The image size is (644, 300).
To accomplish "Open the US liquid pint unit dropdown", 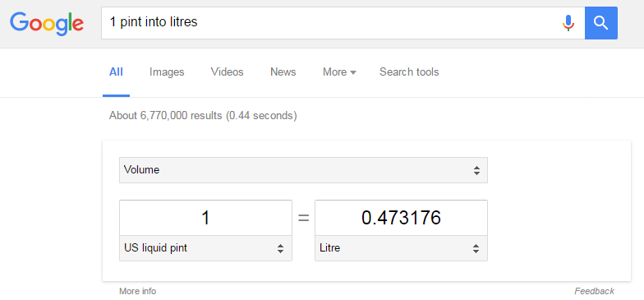I will pyautogui.click(x=205, y=248).
